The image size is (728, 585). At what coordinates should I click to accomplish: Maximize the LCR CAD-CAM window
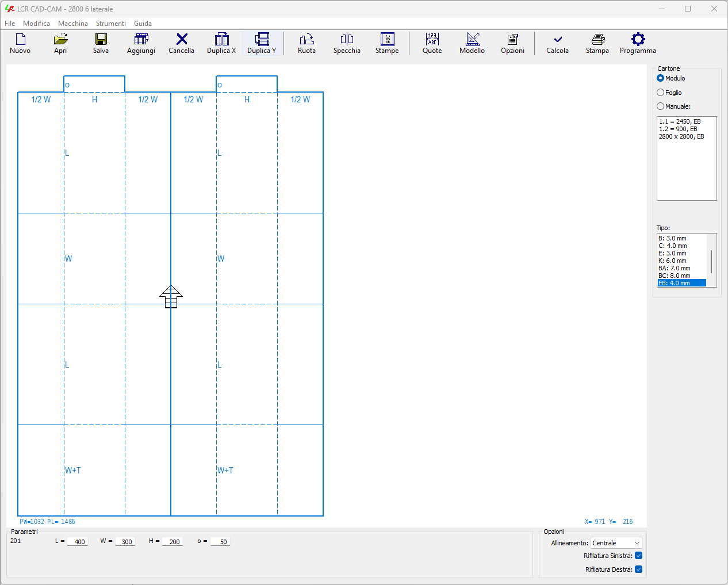(688, 9)
